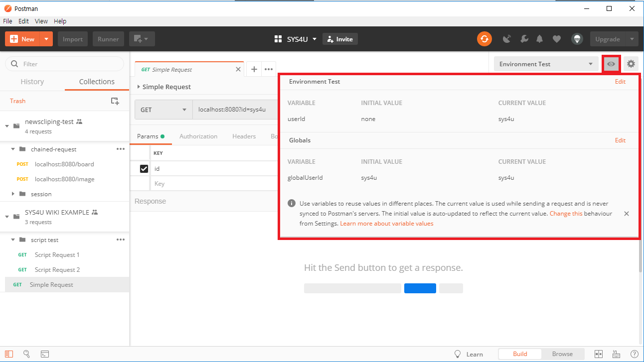This screenshot has width=644, height=362.
Task: Open a new request tab with plus
Action: [254, 69]
